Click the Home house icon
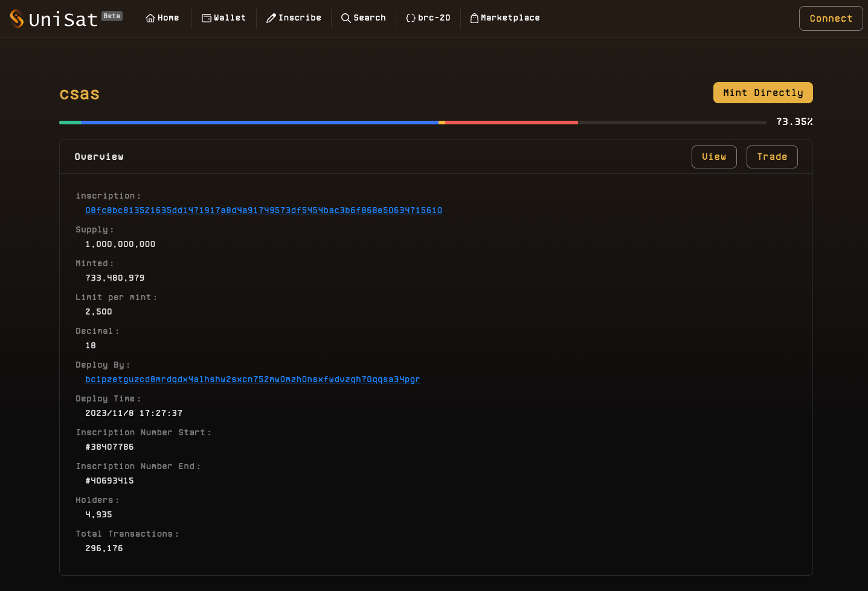Viewport: 868px width, 591px height. [150, 18]
